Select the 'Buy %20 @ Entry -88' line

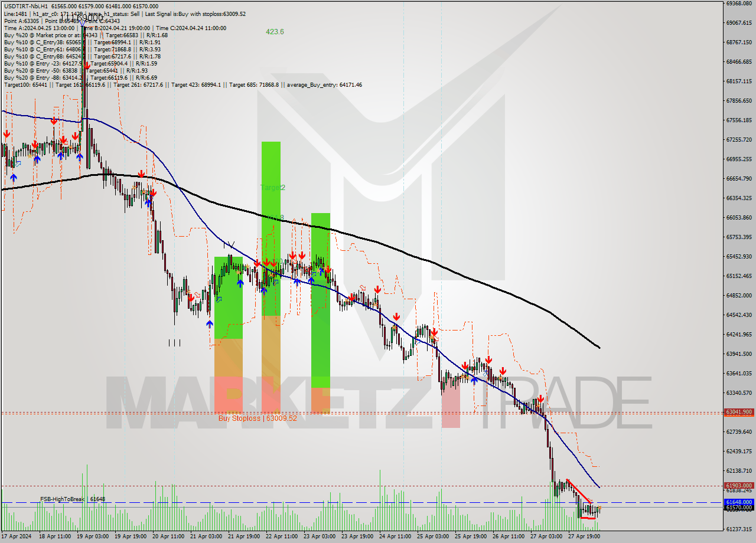(x=80, y=77)
